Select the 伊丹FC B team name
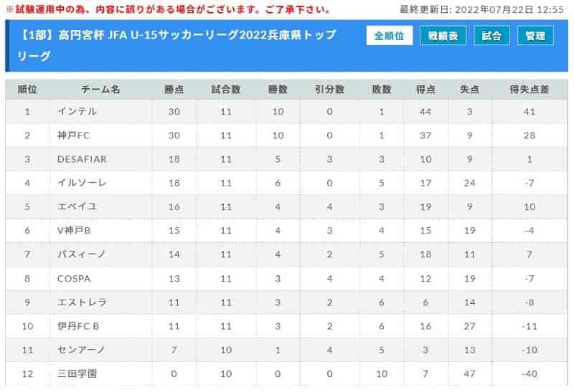This screenshot has height=392, width=574. pyautogui.click(x=78, y=326)
